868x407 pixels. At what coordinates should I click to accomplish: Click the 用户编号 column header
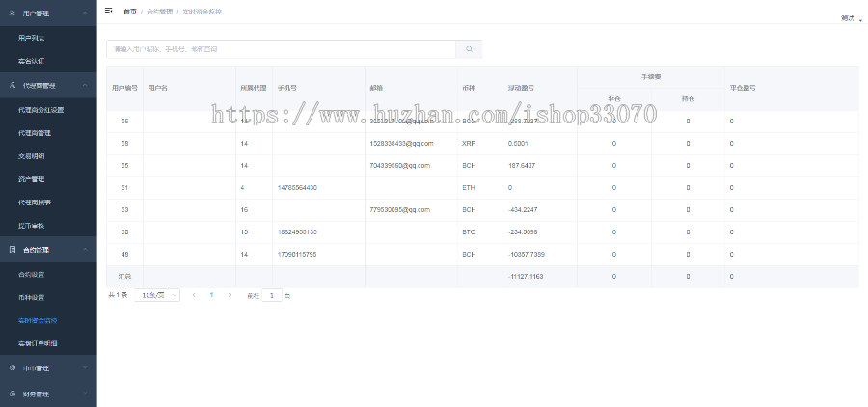tap(124, 88)
